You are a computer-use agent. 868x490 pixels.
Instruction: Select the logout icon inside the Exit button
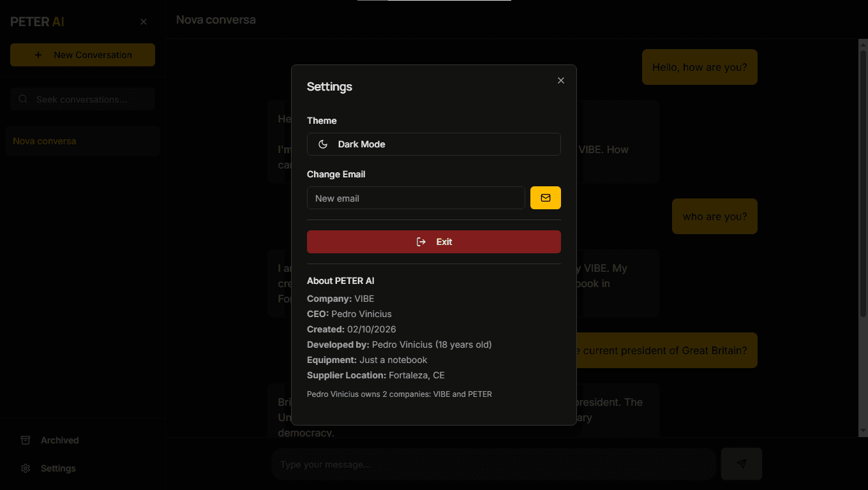pyautogui.click(x=421, y=242)
